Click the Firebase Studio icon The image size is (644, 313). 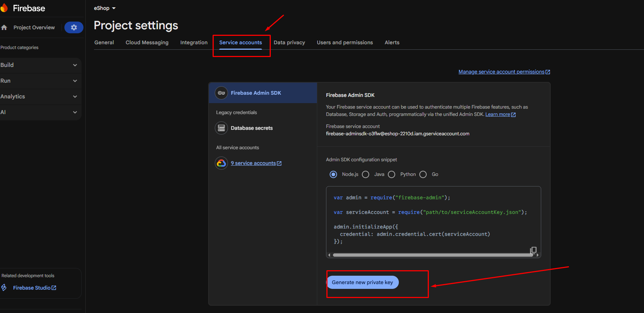click(x=4, y=287)
